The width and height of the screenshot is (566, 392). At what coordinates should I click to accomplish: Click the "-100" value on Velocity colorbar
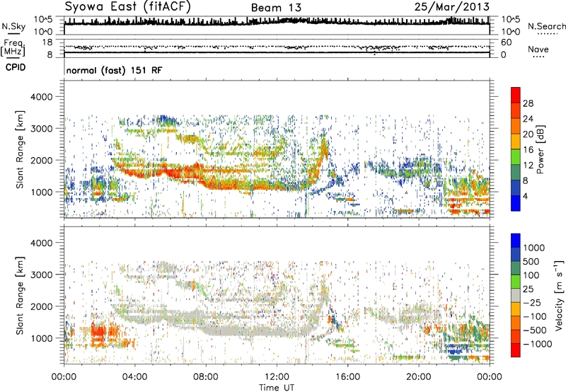(x=535, y=316)
